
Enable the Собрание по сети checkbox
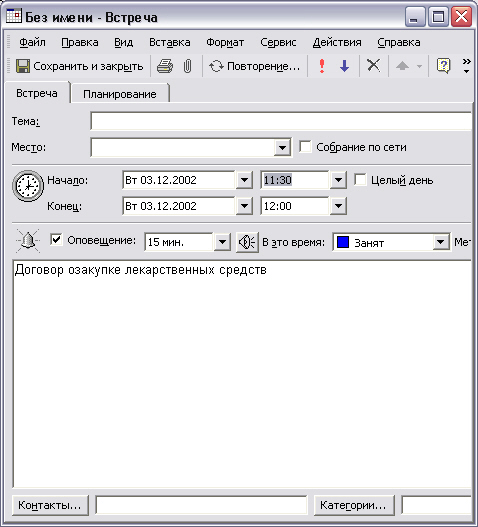pos(305,147)
